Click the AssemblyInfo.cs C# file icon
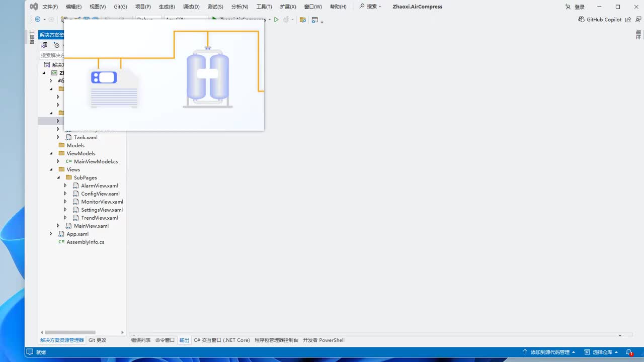The image size is (644, 362). coord(61,242)
